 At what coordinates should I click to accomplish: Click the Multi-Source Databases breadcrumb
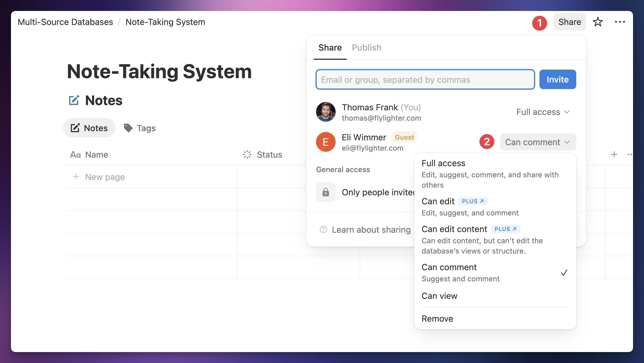pyautogui.click(x=65, y=22)
